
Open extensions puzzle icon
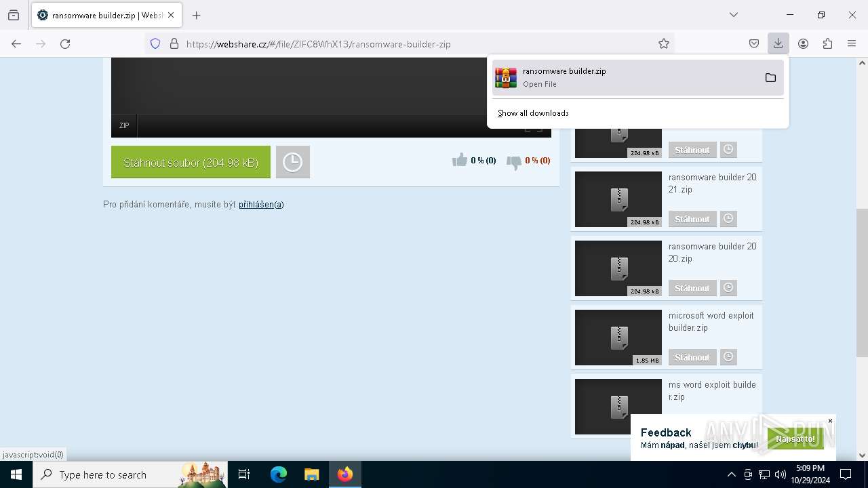[827, 43]
